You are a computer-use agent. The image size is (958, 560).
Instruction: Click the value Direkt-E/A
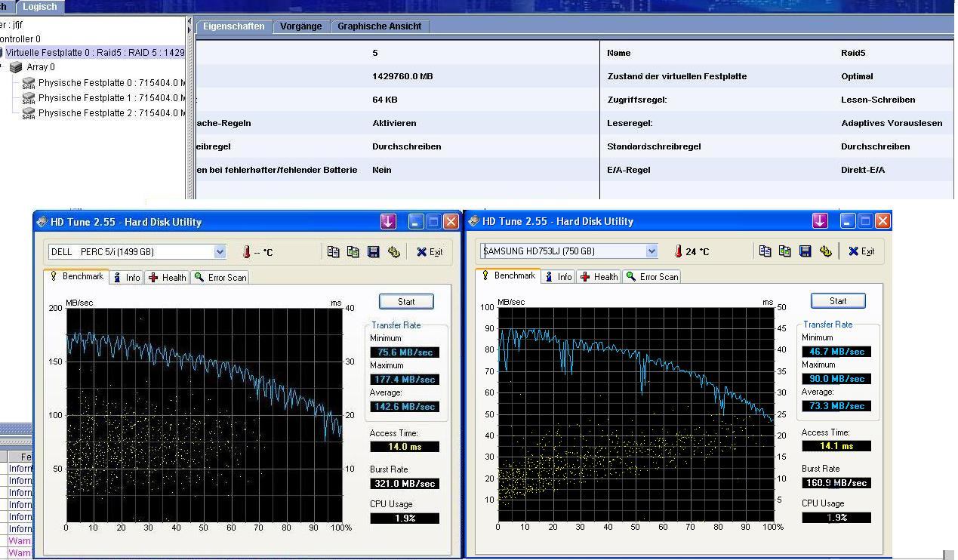coord(863,170)
